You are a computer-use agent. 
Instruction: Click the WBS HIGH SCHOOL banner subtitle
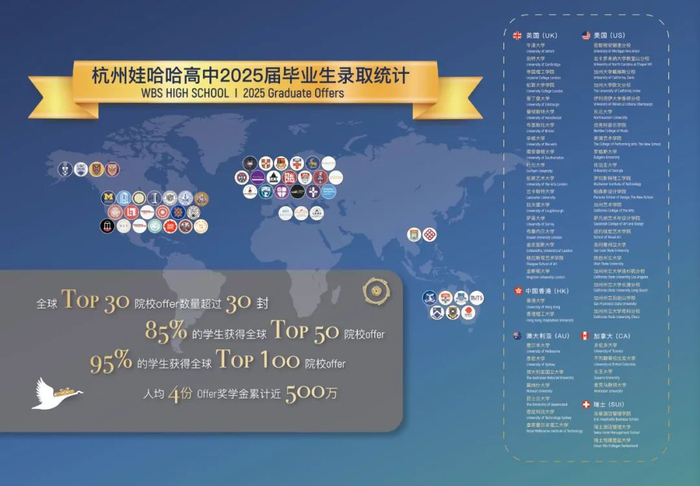pyautogui.click(x=242, y=93)
